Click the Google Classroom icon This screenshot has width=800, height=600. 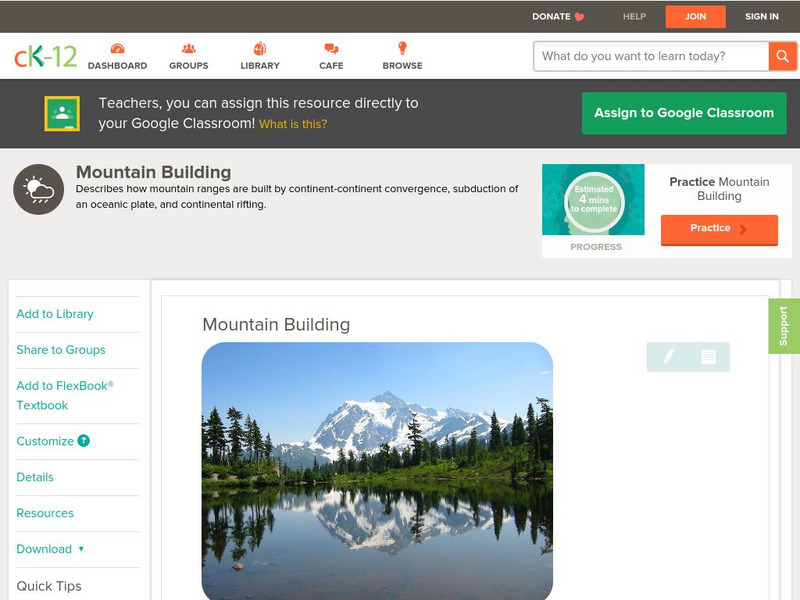62,113
